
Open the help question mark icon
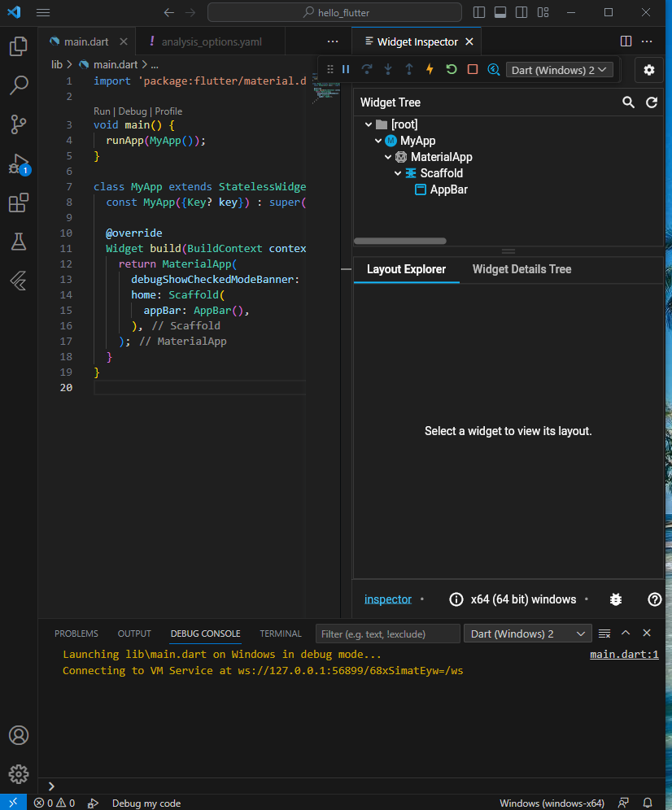(654, 599)
